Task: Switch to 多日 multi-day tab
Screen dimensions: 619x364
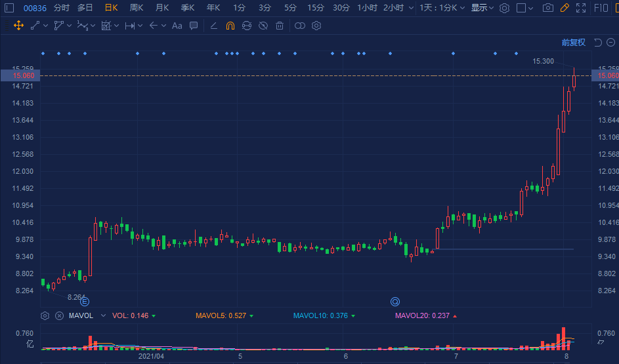Action: pos(85,8)
